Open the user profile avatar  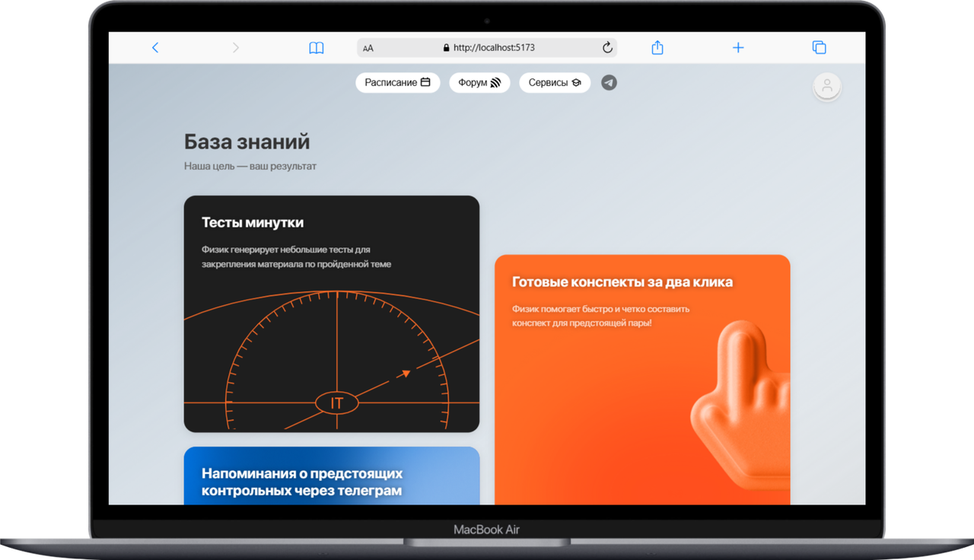tap(827, 86)
